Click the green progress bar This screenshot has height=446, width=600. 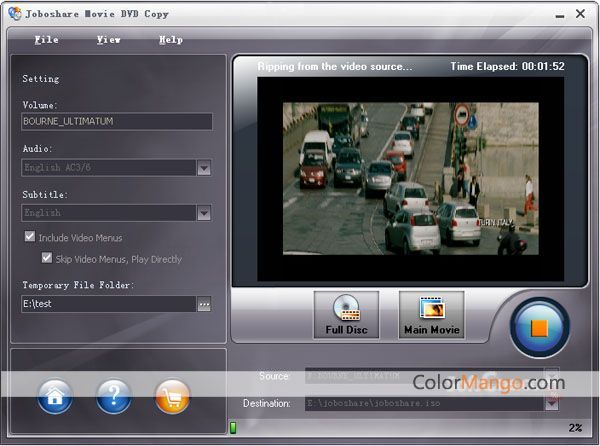click(x=233, y=428)
